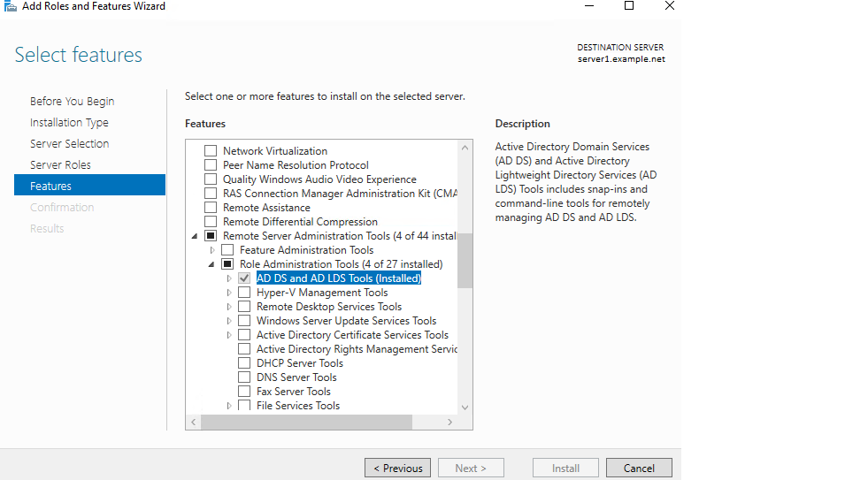Enable the Remote Assistance feature checkbox

click(211, 208)
